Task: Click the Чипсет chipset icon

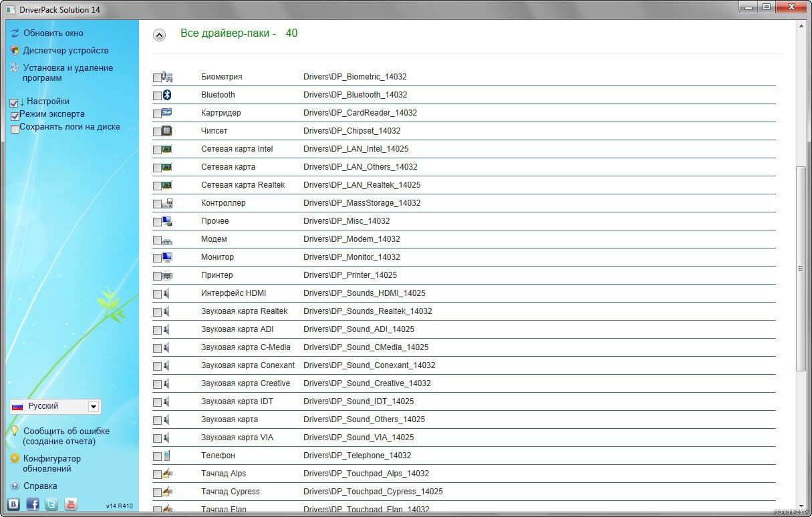Action: (167, 131)
